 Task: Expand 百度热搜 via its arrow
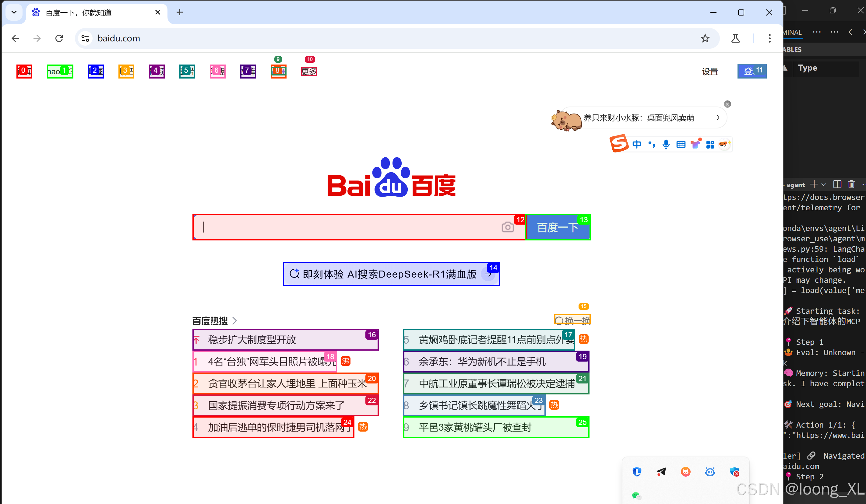235,320
